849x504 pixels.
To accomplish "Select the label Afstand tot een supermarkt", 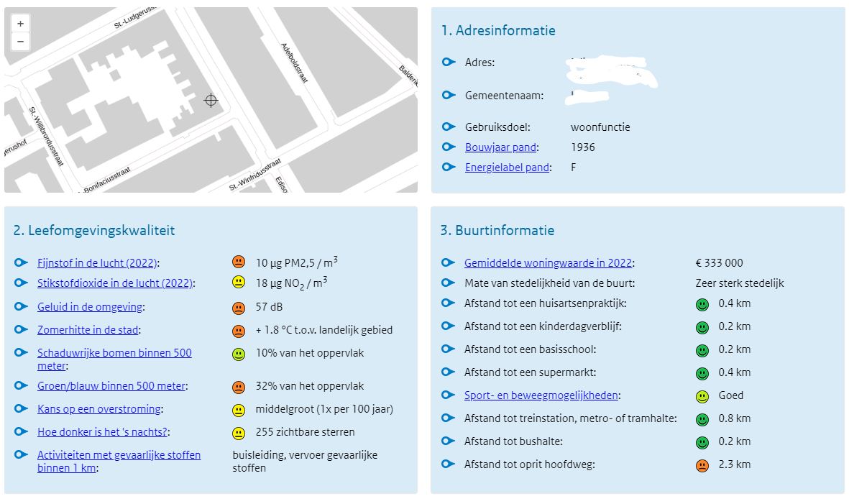I will [530, 372].
